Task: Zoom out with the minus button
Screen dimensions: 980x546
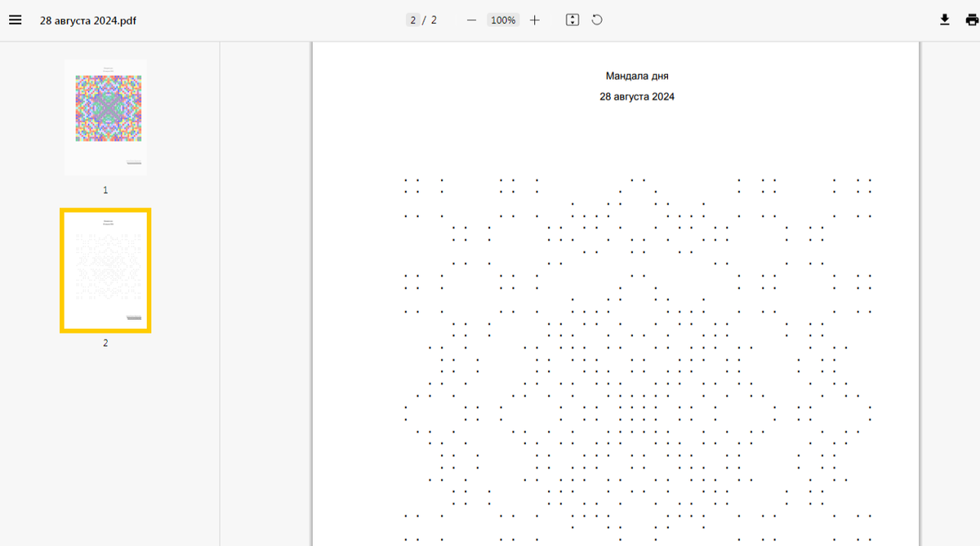Action: pos(471,20)
